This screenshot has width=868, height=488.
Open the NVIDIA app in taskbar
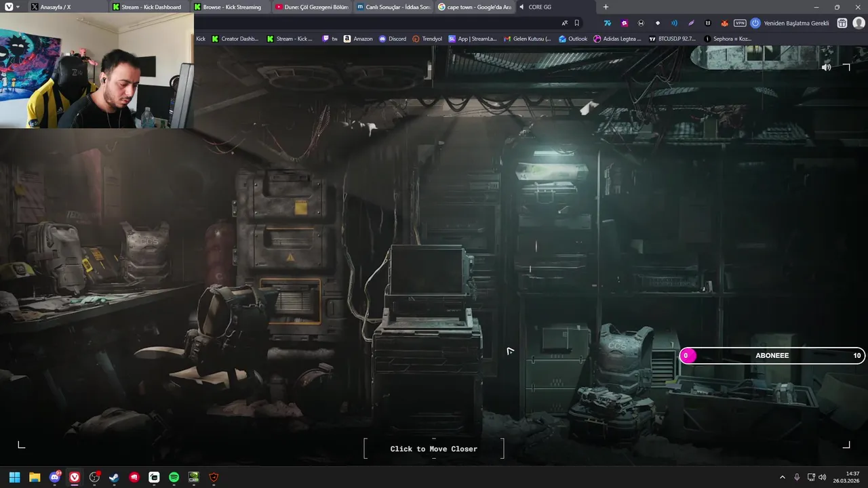tap(194, 477)
